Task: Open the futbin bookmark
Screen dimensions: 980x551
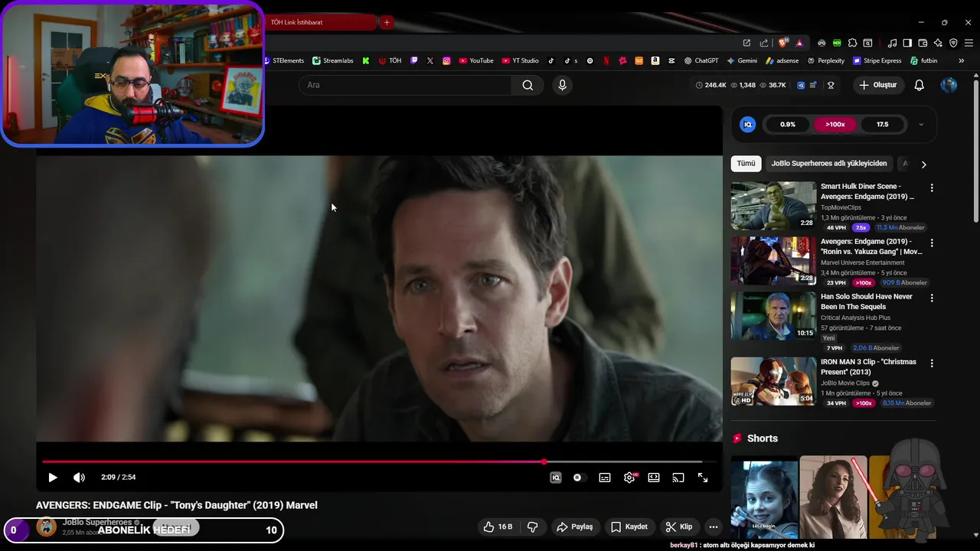Action: (x=924, y=60)
